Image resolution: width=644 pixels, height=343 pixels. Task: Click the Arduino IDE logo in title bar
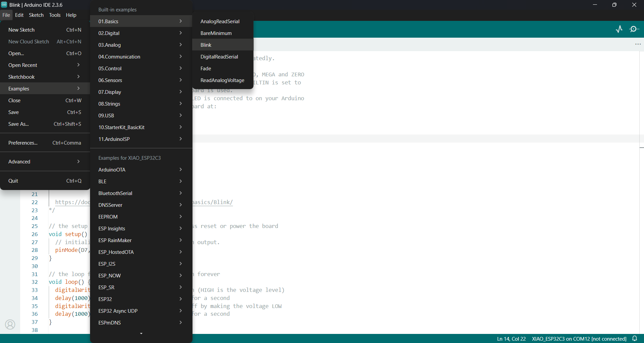coord(4,5)
